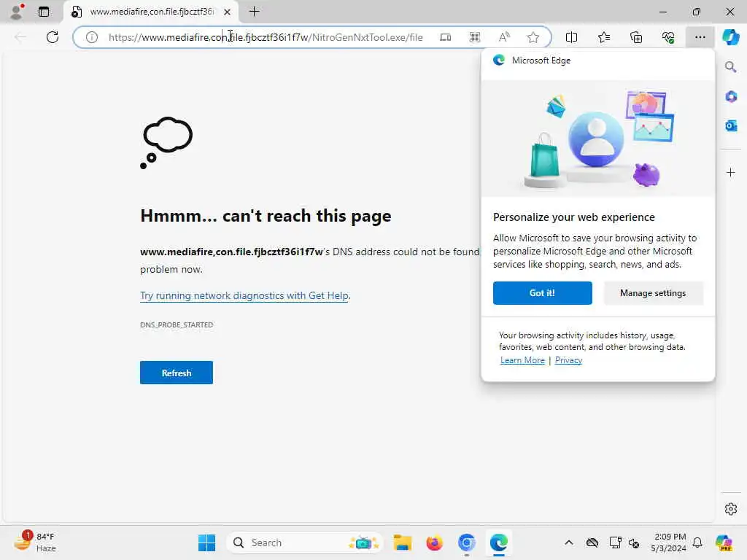Click the network display tray icon
Image resolution: width=747 pixels, height=560 pixels.
point(615,542)
